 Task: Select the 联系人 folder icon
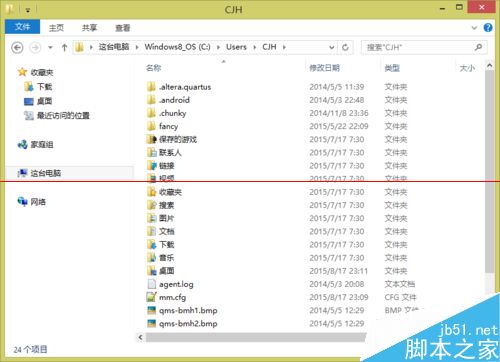tap(151, 153)
